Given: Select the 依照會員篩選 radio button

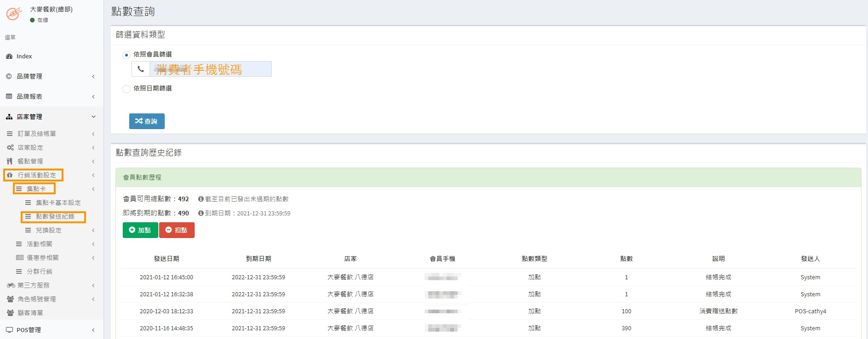Looking at the screenshot, I should pos(126,55).
